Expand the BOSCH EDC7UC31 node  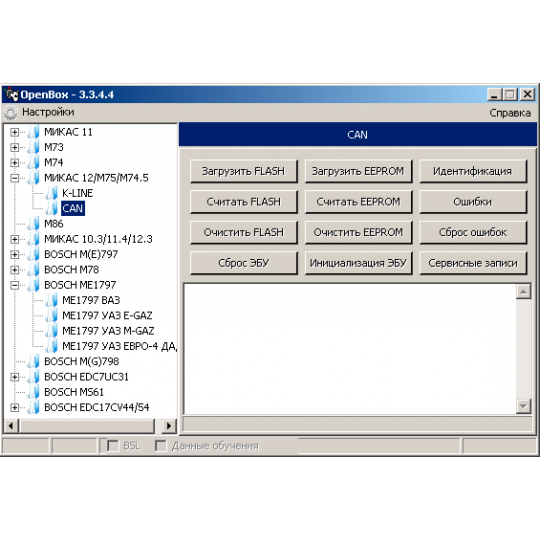[14, 377]
